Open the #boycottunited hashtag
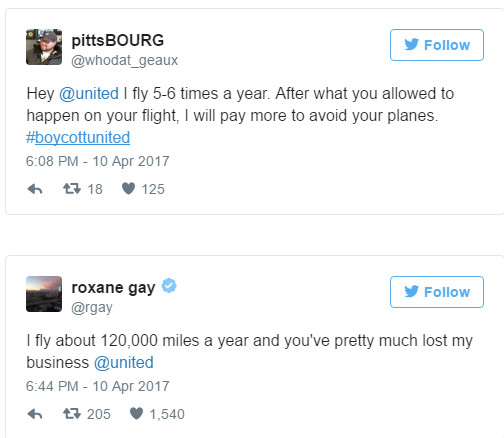 78,138
